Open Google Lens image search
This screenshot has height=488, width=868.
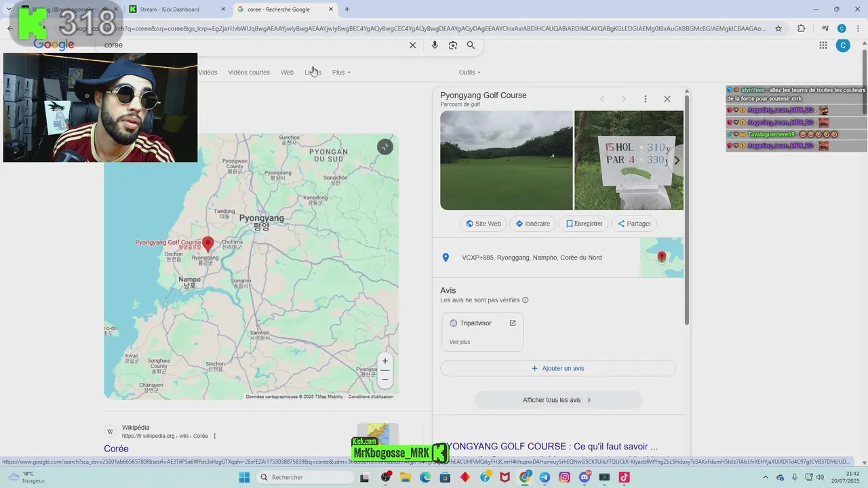click(x=453, y=45)
